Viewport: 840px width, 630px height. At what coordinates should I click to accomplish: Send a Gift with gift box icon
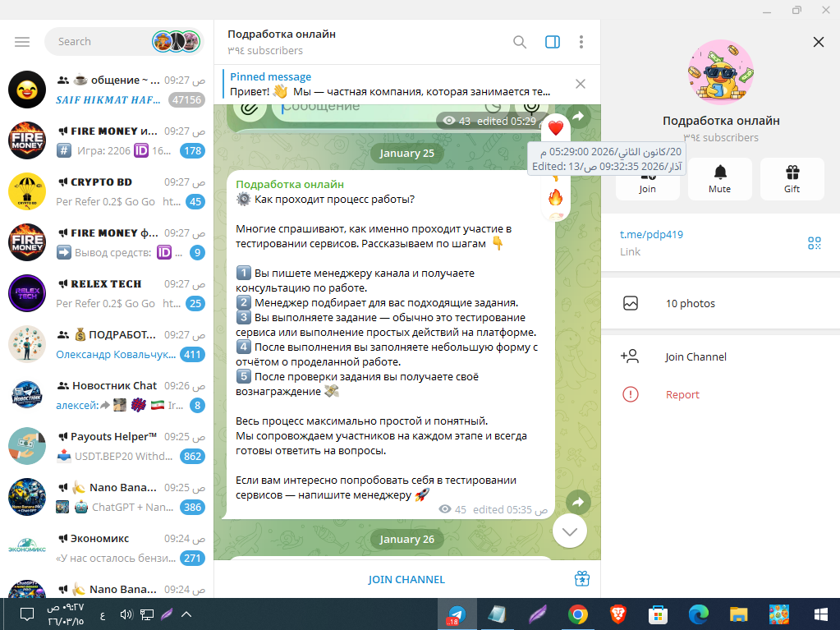pyautogui.click(x=792, y=179)
